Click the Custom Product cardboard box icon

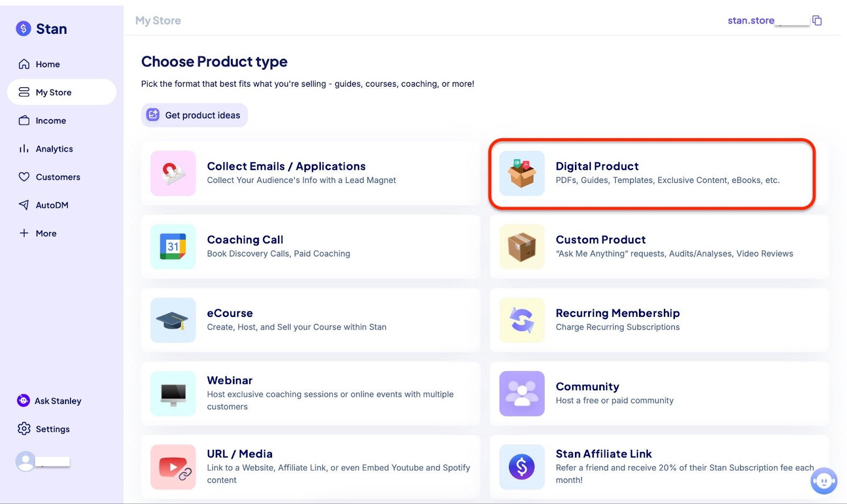[x=522, y=247]
